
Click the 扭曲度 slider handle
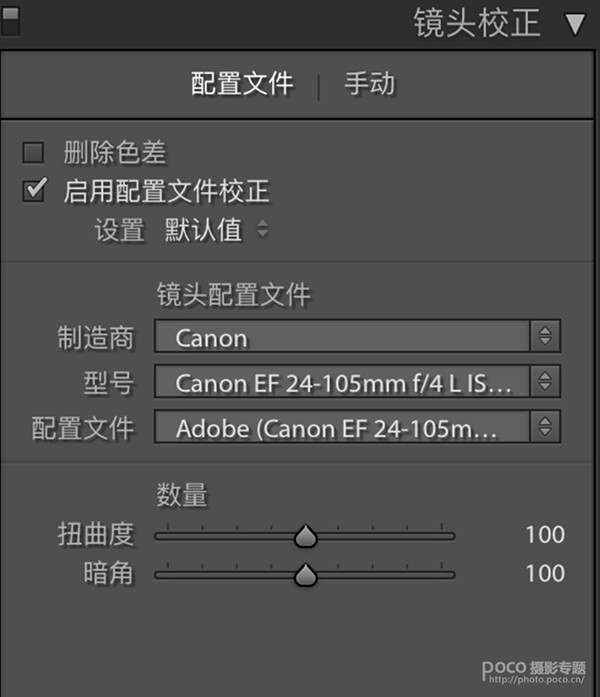(x=306, y=536)
